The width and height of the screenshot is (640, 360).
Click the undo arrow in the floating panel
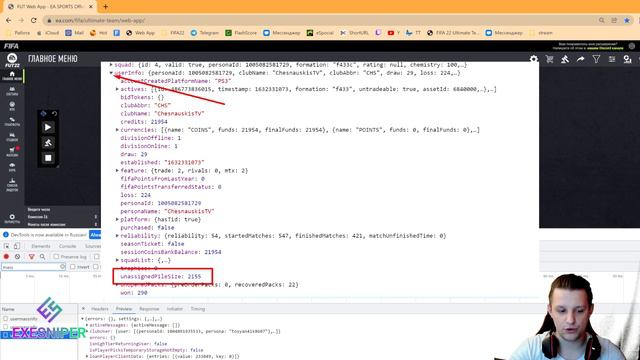click(55, 113)
